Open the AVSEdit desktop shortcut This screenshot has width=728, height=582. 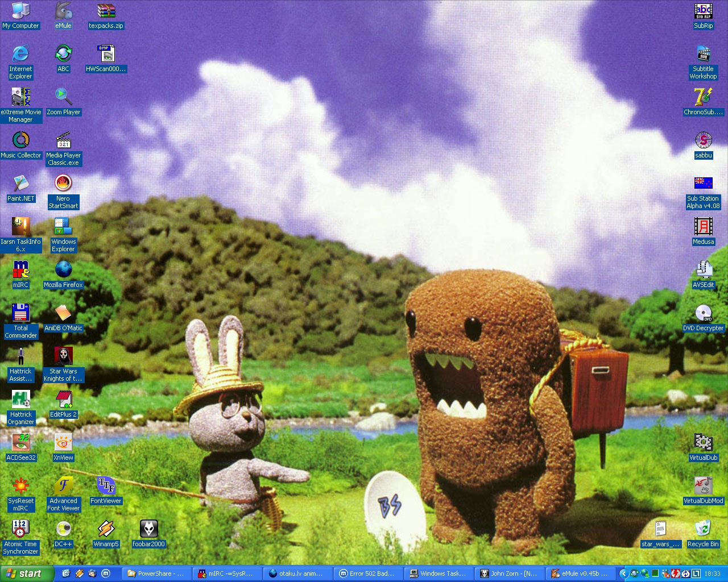703,275
